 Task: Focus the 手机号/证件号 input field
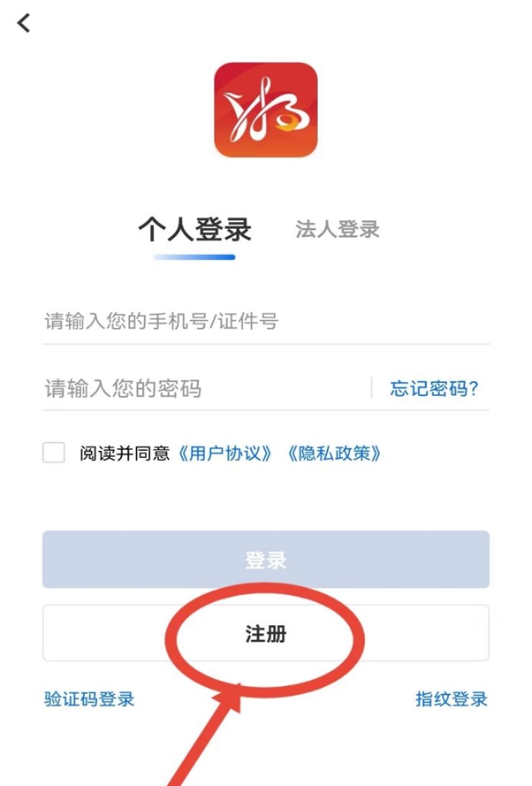click(x=265, y=321)
